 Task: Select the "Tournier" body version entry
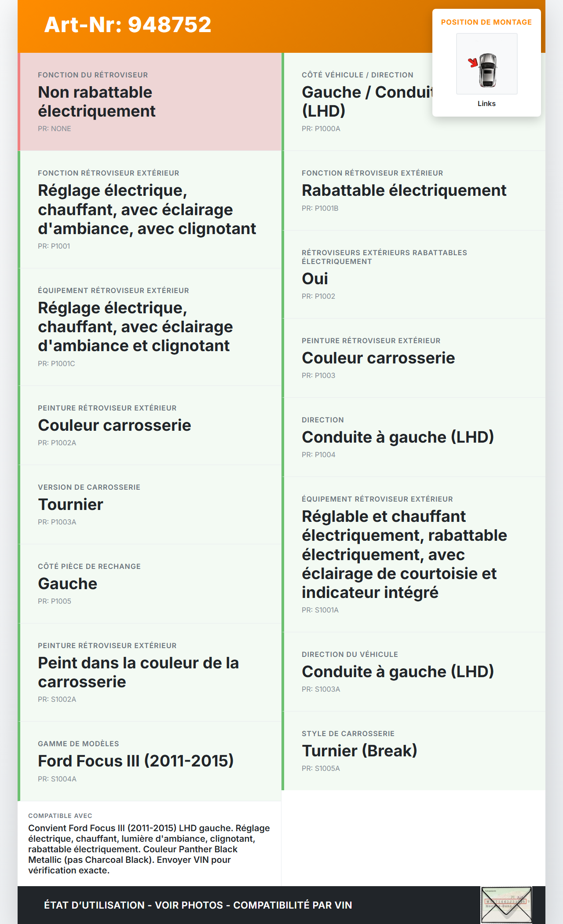pyautogui.click(x=70, y=505)
